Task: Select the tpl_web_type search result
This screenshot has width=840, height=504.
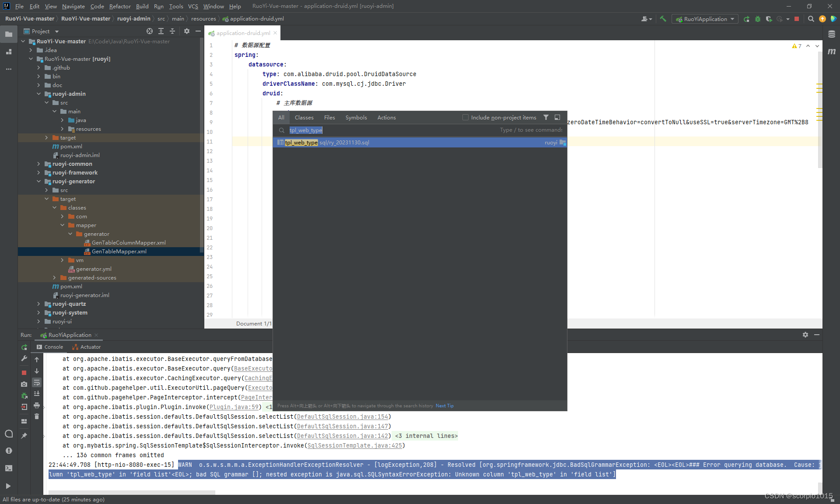Action: point(420,143)
